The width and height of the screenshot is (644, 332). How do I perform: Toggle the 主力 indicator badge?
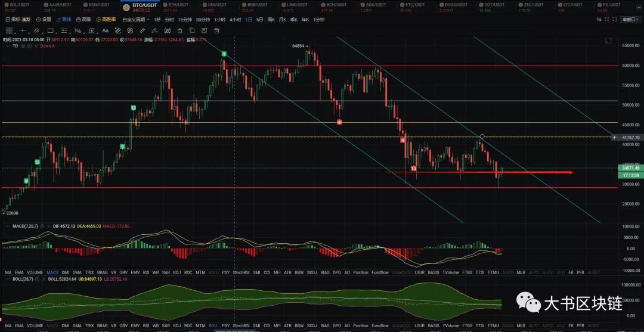click(26, 19)
